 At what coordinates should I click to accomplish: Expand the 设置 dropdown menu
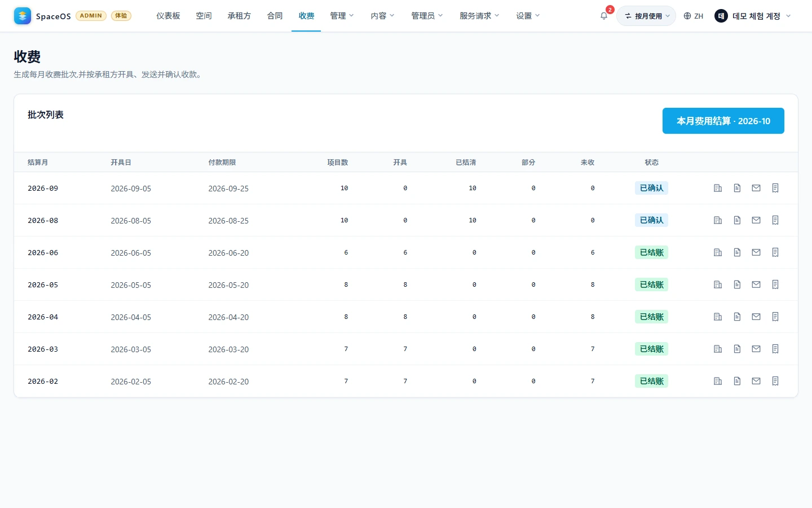pos(528,16)
